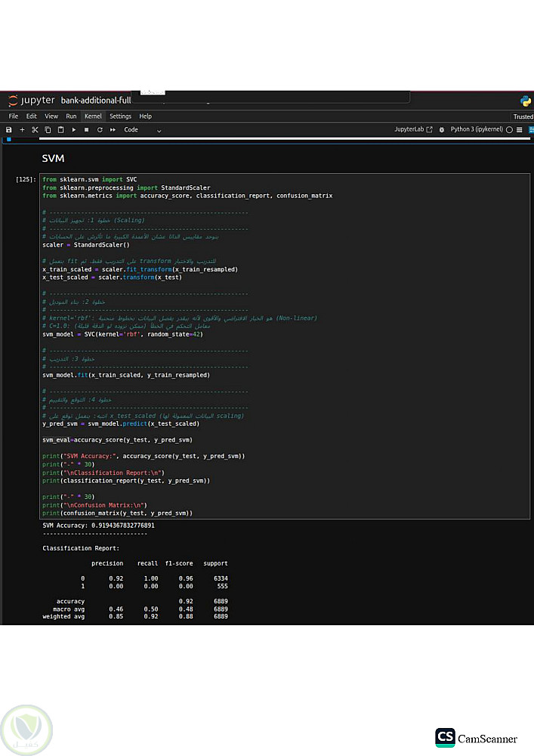Open the Edit menu

click(32, 116)
